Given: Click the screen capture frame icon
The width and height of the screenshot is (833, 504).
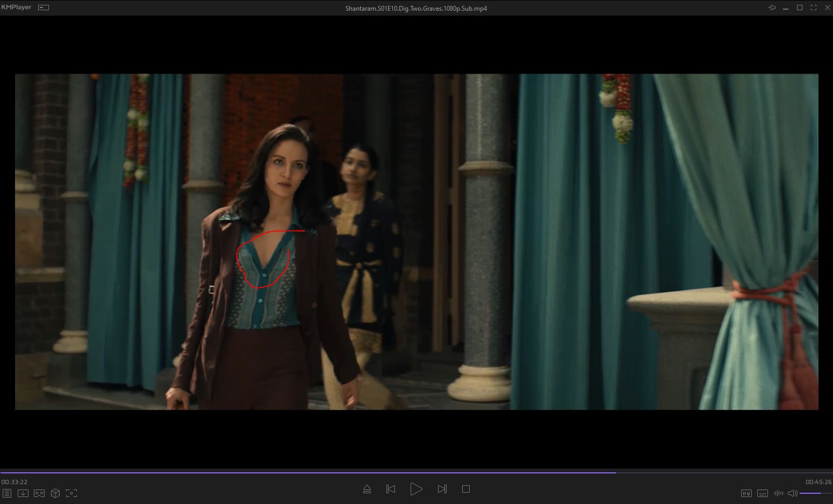Looking at the screenshot, I should tap(71, 493).
